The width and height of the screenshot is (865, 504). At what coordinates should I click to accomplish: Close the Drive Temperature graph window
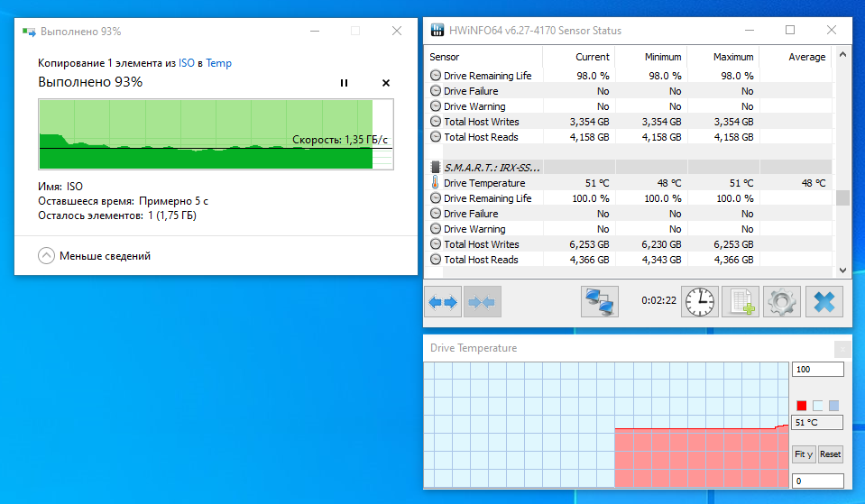click(842, 349)
